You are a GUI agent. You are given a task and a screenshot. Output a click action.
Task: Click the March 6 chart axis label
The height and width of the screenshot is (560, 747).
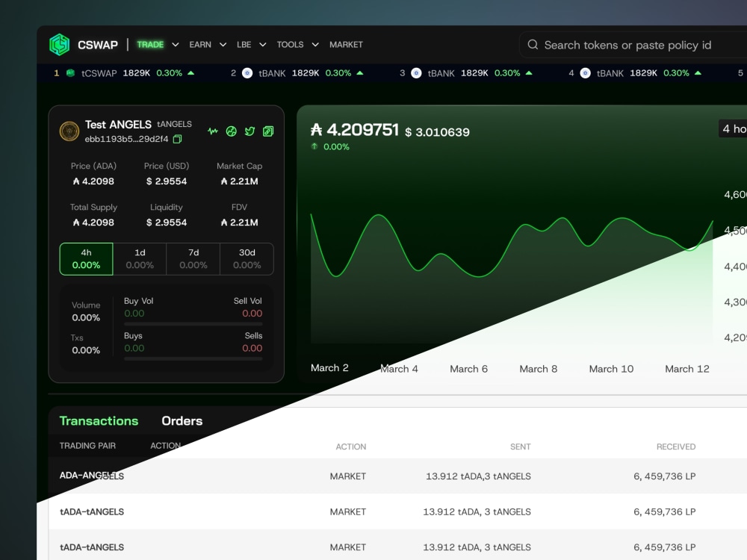click(x=469, y=369)
